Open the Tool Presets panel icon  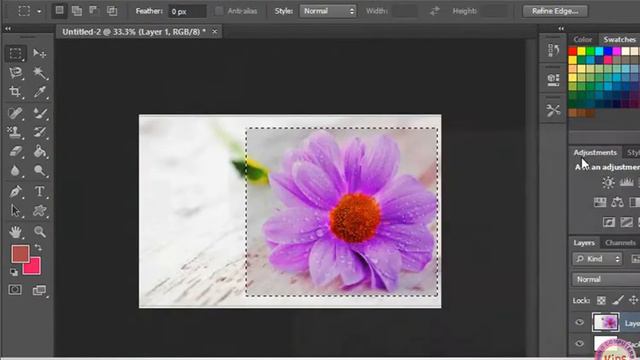[x=553, y=110]
